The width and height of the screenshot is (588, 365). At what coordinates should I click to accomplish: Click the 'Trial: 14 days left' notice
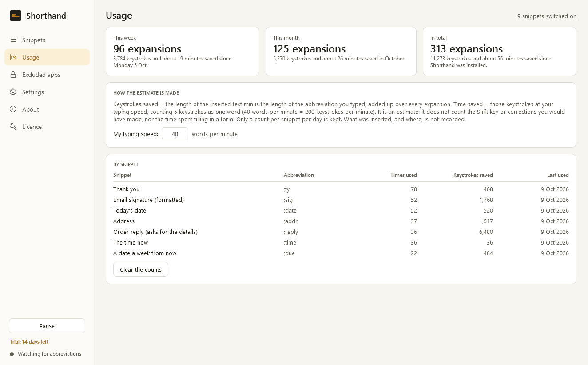tap(29, 342)
